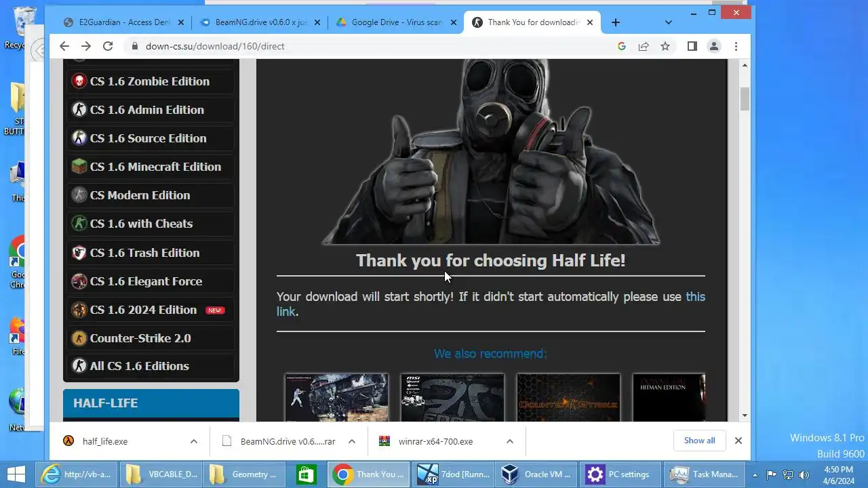Click the page scrollbar down arrow
868x488 pixels.
pyautogui.click(x=745, y=415)
